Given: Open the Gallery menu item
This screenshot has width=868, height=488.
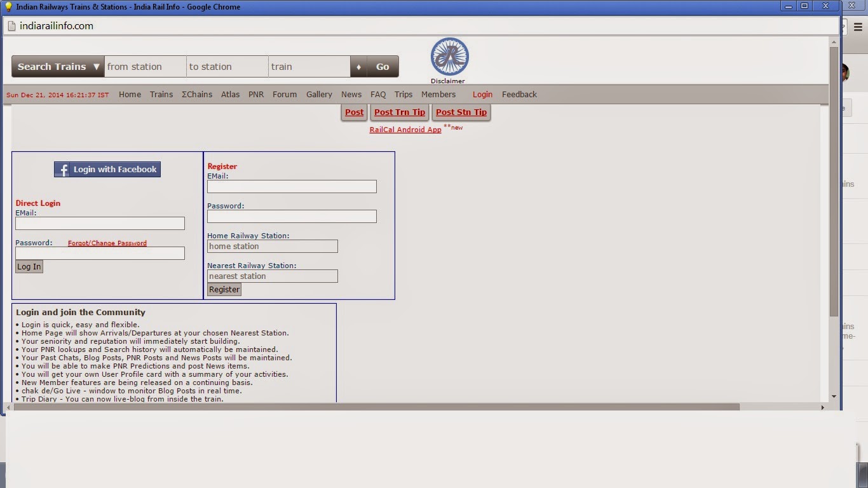Looking at the screenshot, I should [319, 94].
